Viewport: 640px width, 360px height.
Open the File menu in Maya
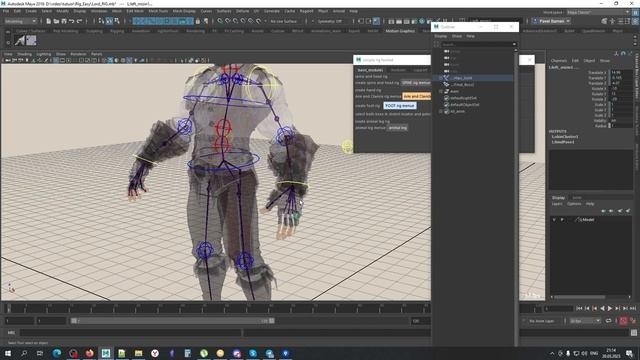(x=6, y=11)
